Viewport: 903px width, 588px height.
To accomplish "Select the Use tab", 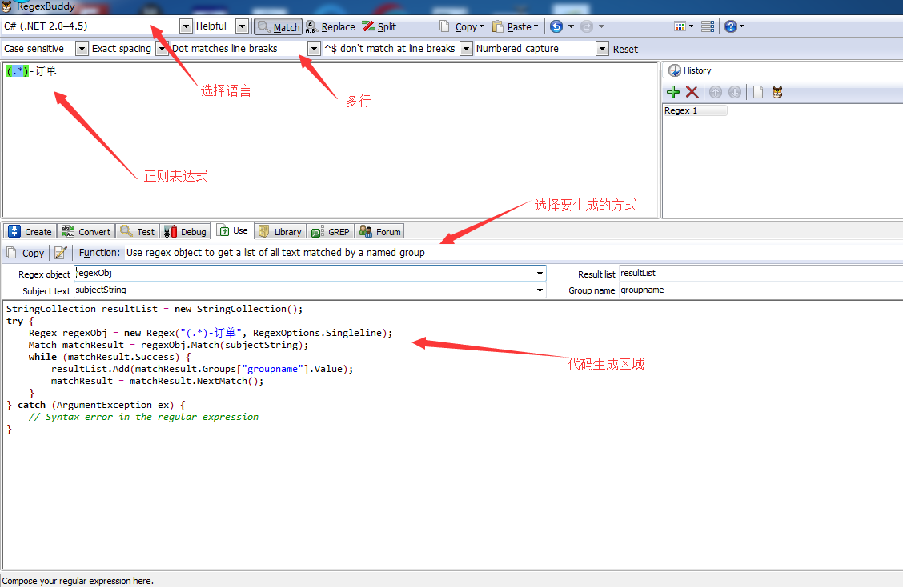I will click(233, 230).
